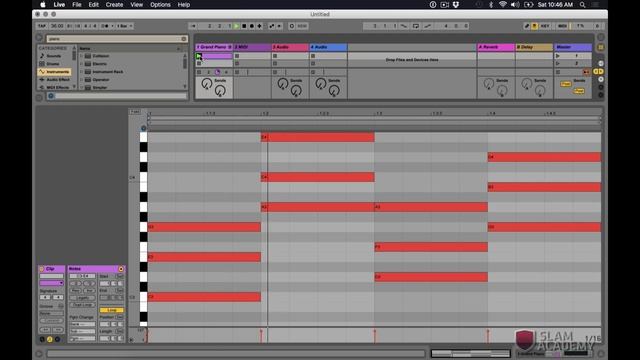Image resolution: width=640 pixels, height=360 pixels.
Task: Click the Rev button in Notes box
Action: (x=76, y=291)
